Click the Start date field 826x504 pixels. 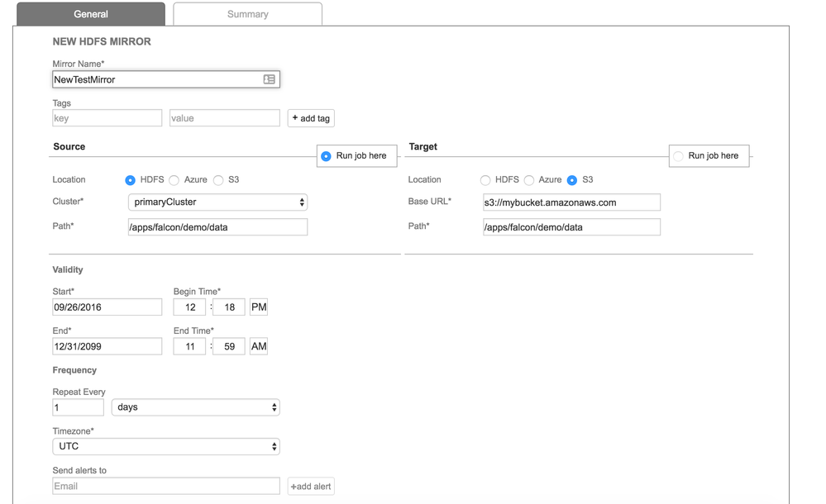[107, 307]
